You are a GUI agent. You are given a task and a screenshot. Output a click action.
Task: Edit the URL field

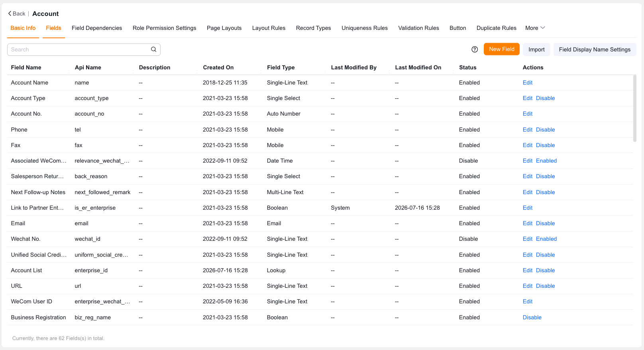(x=528, y=286)
